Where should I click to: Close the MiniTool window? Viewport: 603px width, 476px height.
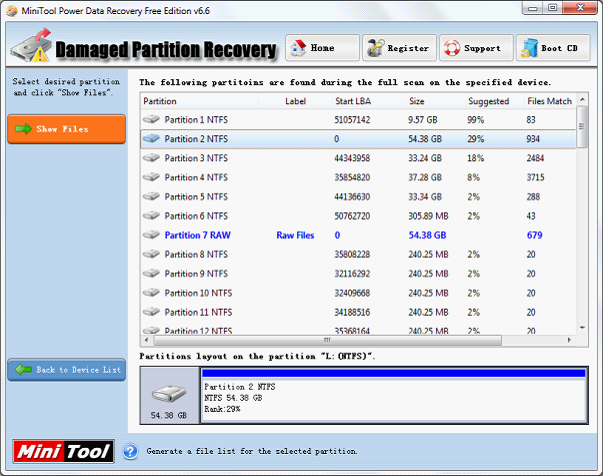pos(580,8)
